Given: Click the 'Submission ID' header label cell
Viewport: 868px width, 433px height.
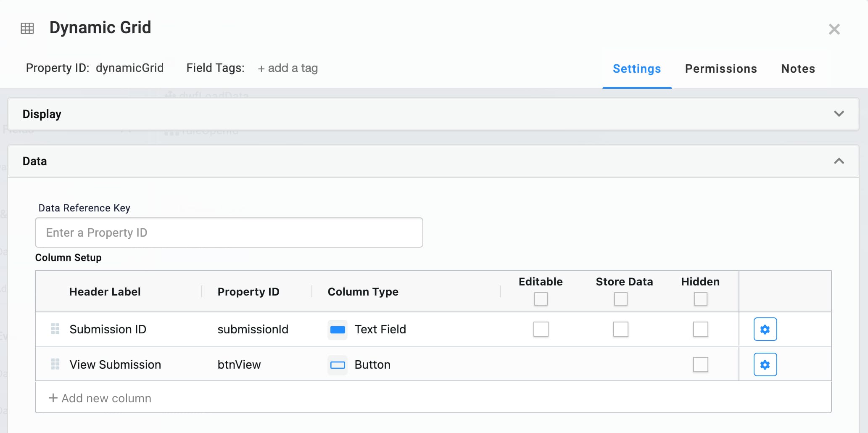Looking at the screenshot, I should coord(108,329).
